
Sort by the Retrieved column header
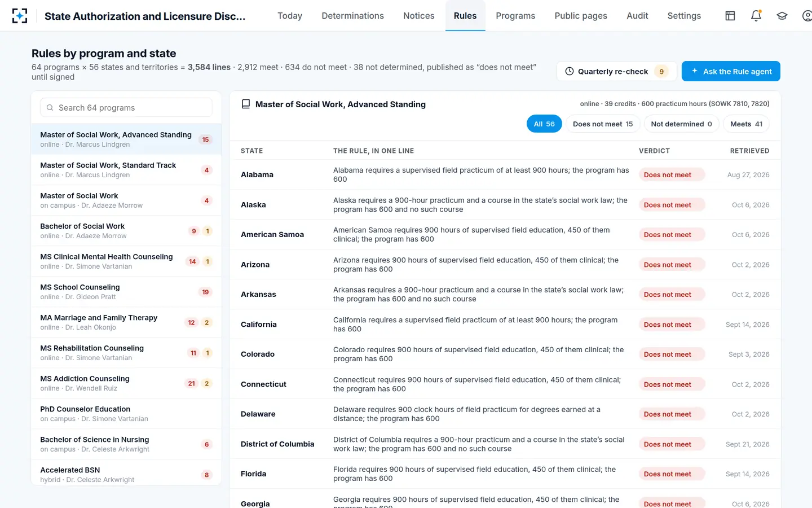tap(750, 151)
